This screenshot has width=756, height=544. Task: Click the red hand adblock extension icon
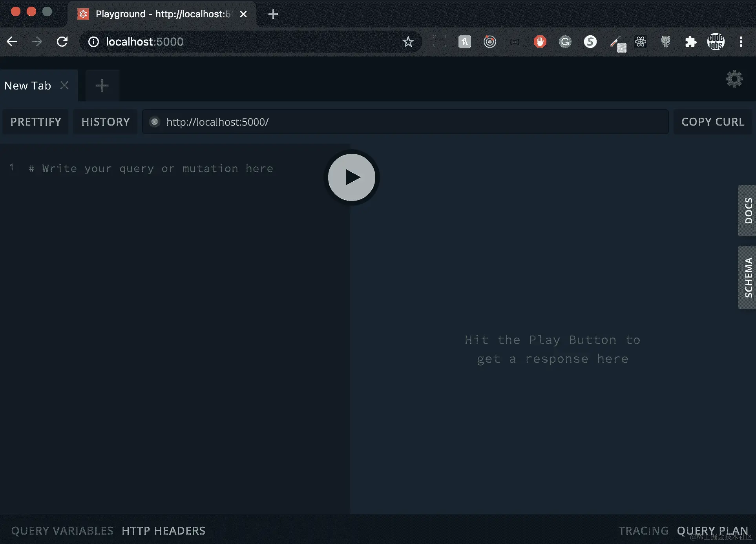click(540, 42)
